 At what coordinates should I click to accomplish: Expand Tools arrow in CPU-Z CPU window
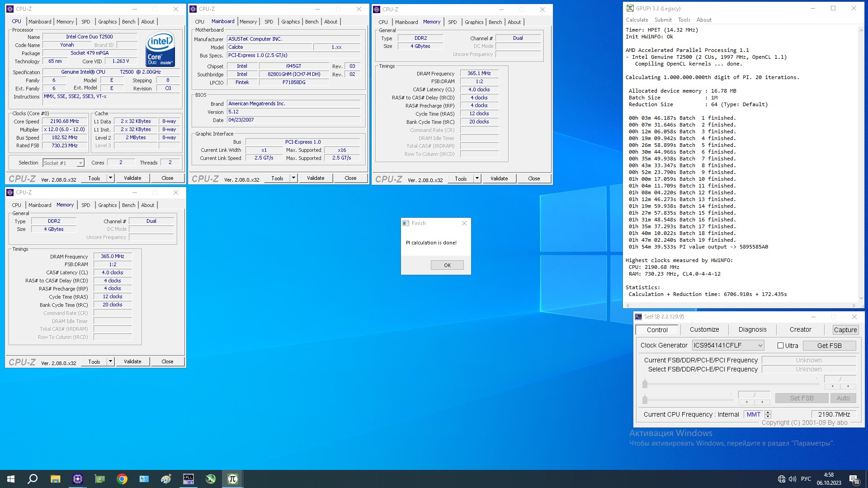(110, 178)
